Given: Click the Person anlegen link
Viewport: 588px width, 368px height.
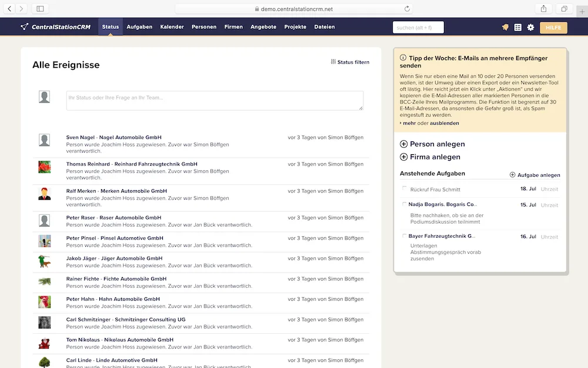Looking at the screenshot, I should coord(437,144).
